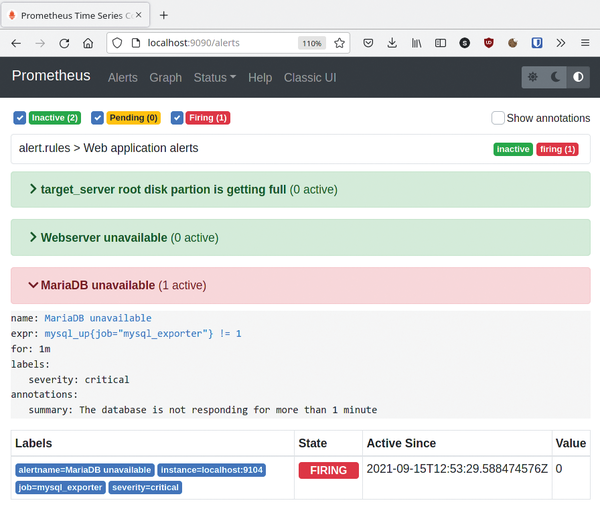Uncheck the Inactive (2) filter checkbox

tap(20, 118)
